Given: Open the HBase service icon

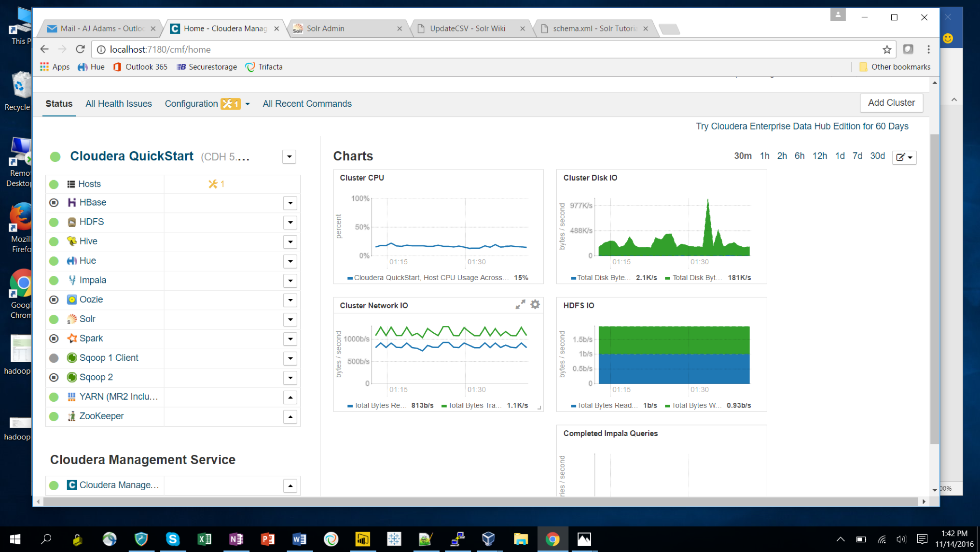Looking at the screenshot, I should tap(71, 203).
